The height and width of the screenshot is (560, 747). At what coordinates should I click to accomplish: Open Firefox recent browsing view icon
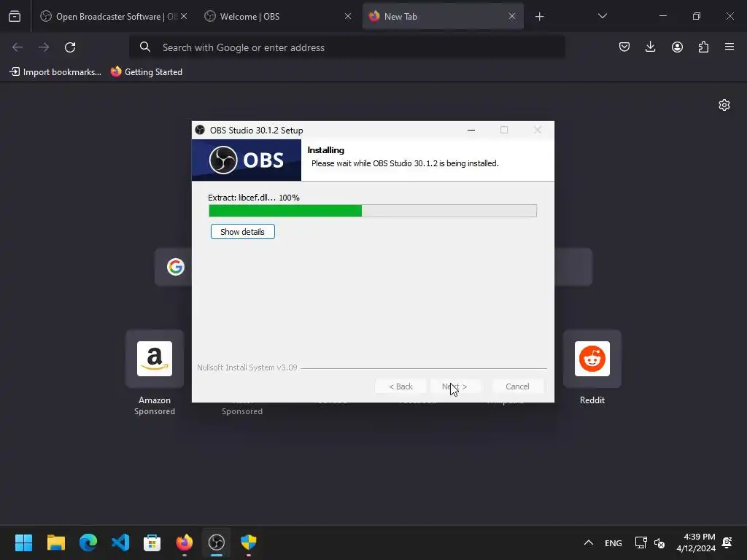(x=15, y=17)
